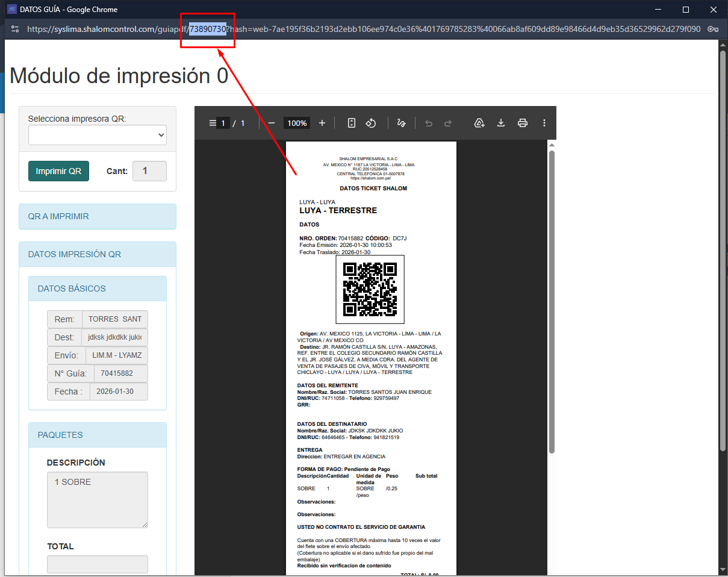Click the fit to page icon
728x577 pixels.
click(352, 123)
